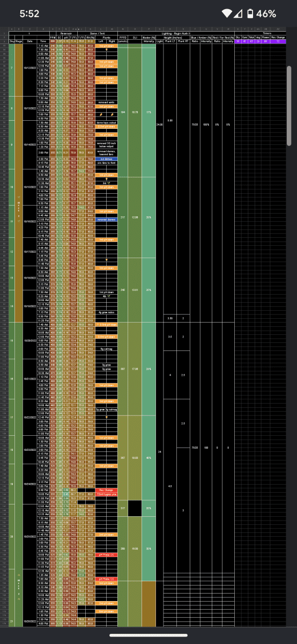Select the '6g calmag' note cell
Viewport: 297px width, 644px height.
107,349
